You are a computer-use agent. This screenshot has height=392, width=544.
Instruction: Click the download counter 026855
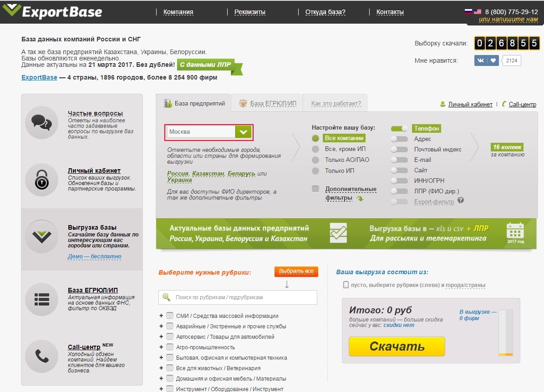point(507,43)
